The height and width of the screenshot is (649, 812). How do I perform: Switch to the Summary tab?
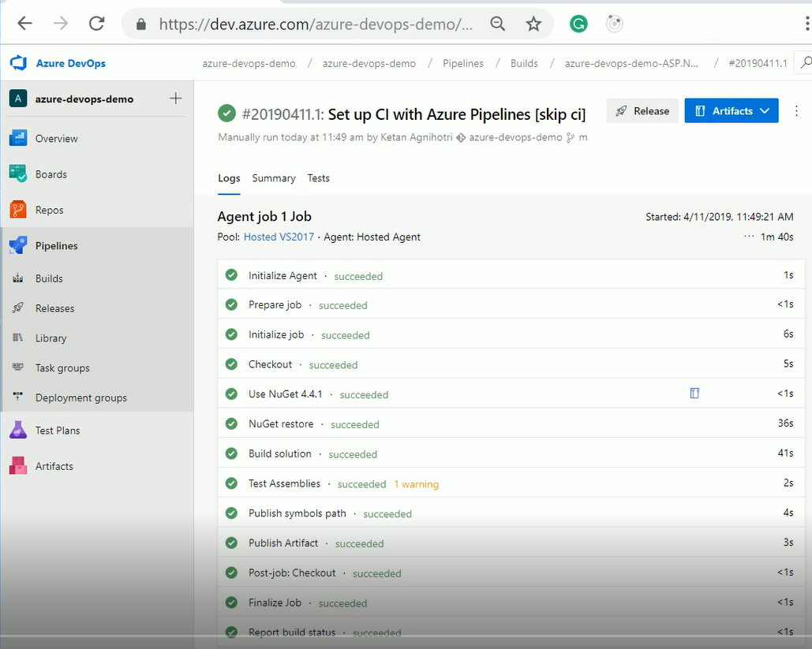tap(274, 178)
